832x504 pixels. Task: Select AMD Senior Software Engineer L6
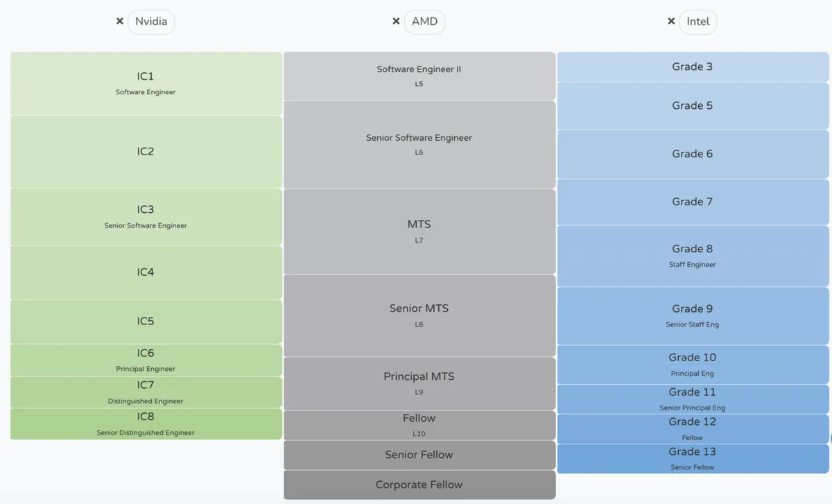419,144
